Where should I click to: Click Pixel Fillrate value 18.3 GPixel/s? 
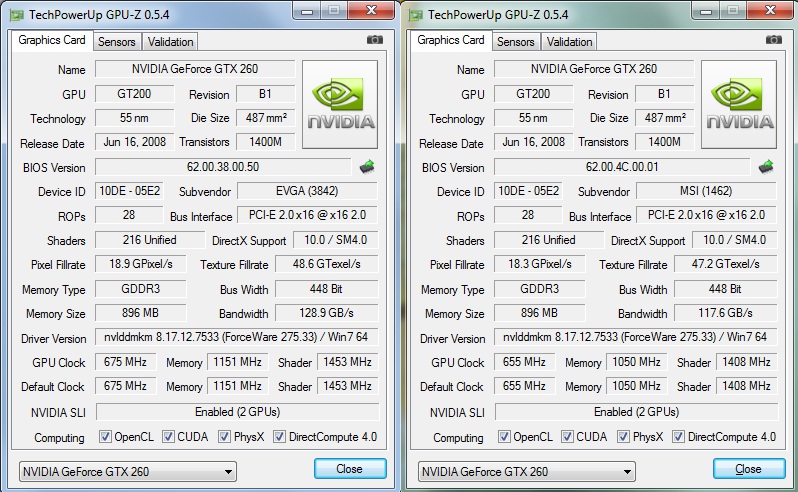(x=540, y=264)
